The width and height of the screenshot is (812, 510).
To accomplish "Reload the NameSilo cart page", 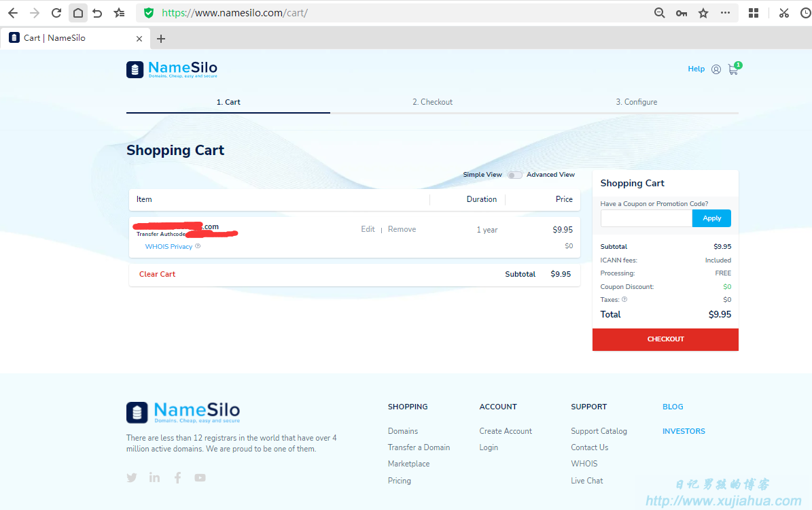I will pos(56,13).
